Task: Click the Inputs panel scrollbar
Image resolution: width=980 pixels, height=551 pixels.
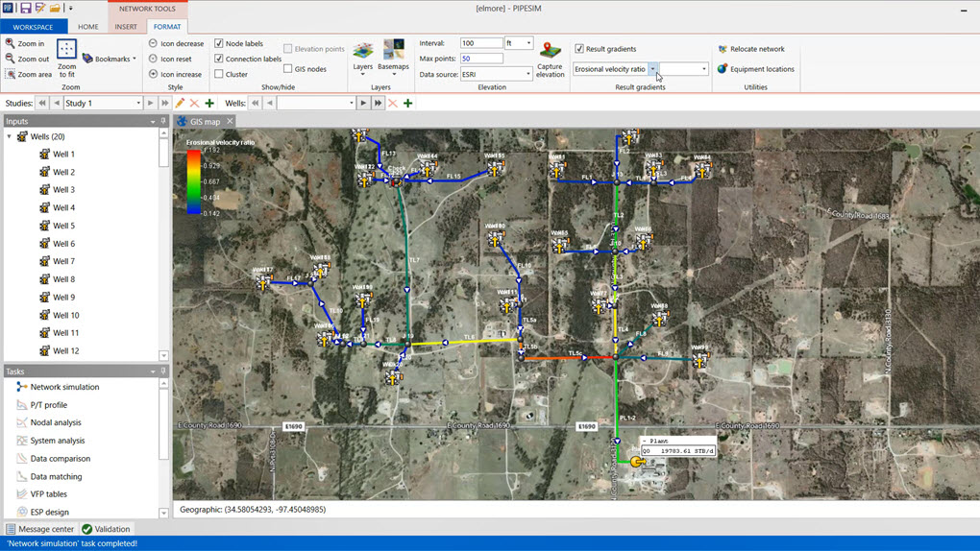Action: (x=163, y=244)
